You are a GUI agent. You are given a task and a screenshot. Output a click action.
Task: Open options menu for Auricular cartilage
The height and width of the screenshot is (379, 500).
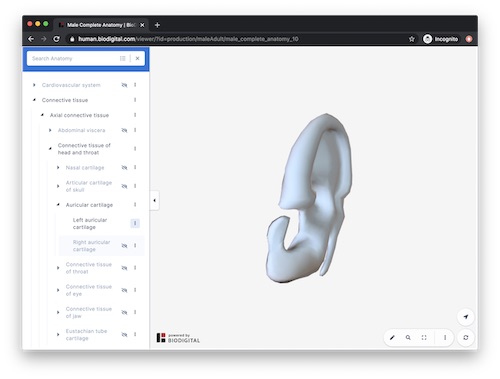coord(135,205)
